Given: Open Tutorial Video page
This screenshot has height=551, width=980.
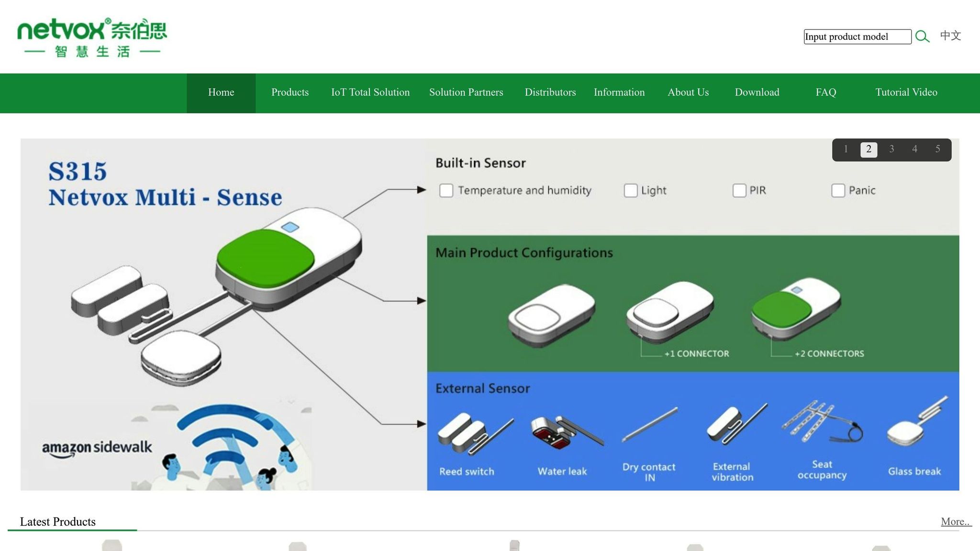Looking at the screenshot, I should 906,93.
